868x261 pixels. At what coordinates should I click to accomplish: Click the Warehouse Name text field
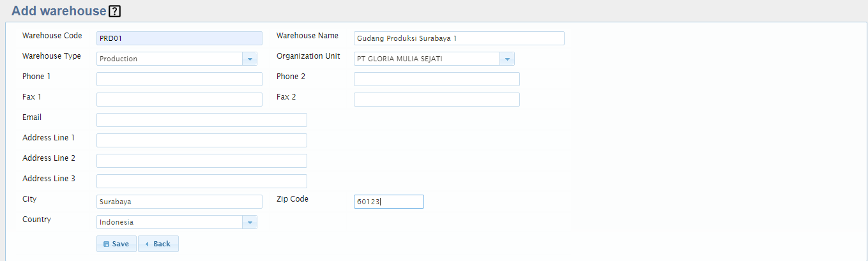point(459,38)
